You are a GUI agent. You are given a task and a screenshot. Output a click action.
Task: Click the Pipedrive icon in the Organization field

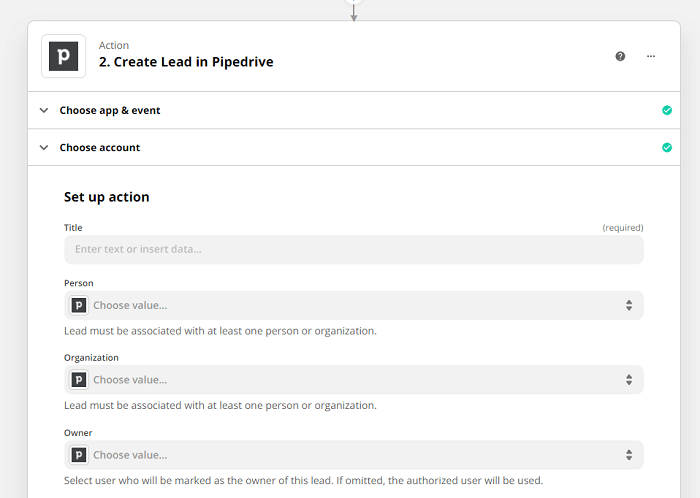pos(79,380)
